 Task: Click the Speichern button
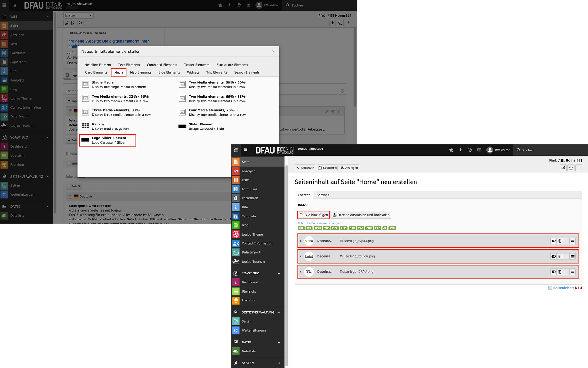click(327, 168)
